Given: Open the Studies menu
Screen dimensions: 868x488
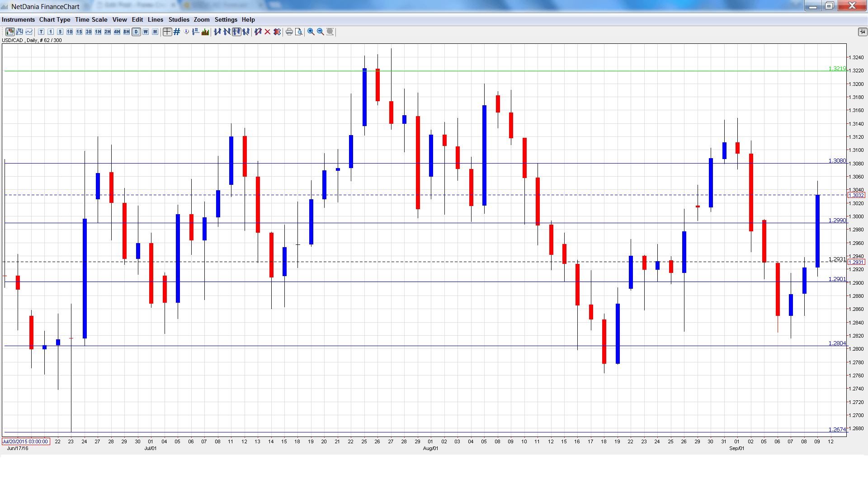Looking at the screenshot, I should pos(179,19).
